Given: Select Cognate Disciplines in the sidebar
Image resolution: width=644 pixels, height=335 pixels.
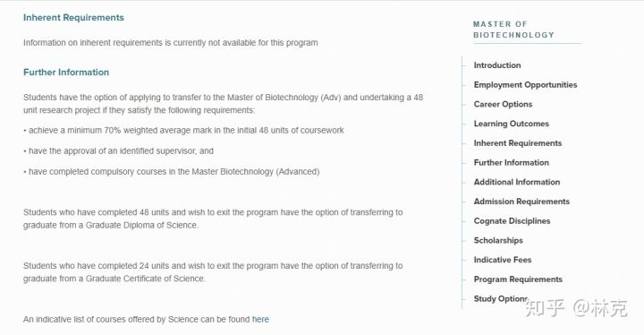Looking at the screenshot, I should click(x=512, y=221).
